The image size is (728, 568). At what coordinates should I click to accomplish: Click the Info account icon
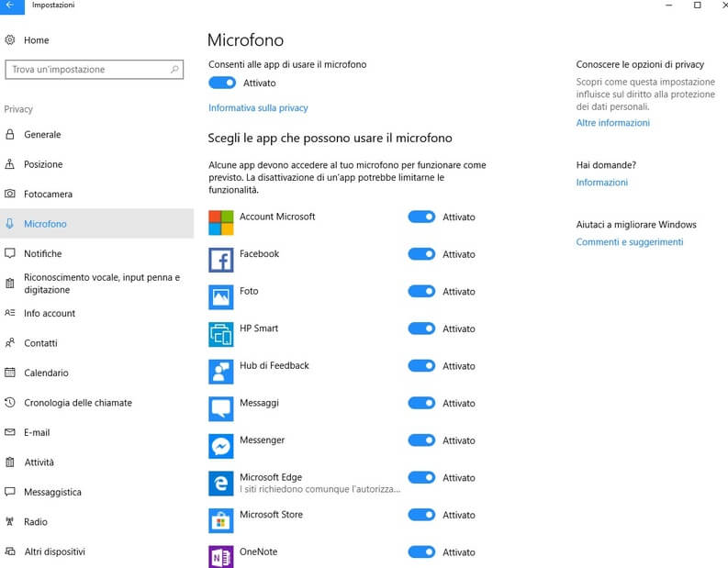10,313
